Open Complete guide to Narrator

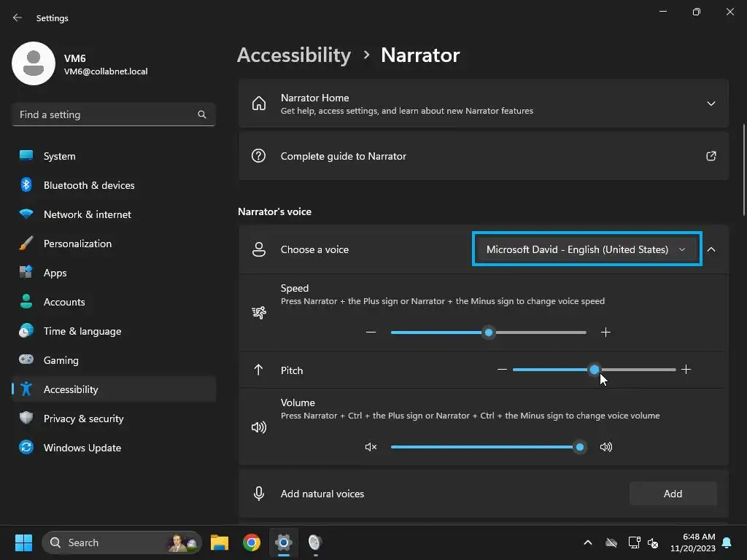point(483,156)
